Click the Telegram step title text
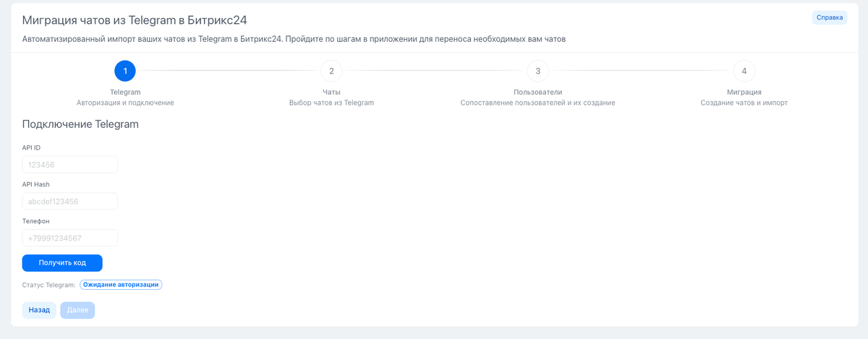Image resolution: width=868 pixels, height=339 pixels. point(125,92)
